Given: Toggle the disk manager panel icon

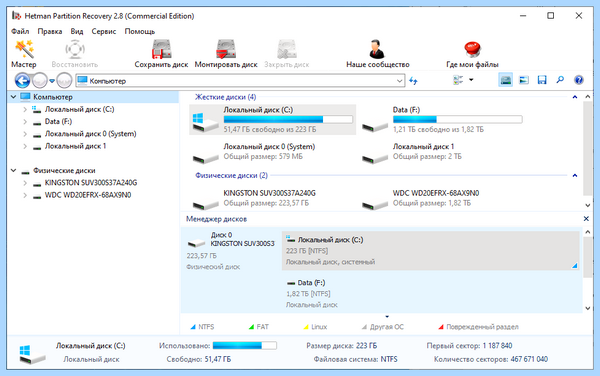Looking at the screenshot, I should (x=505, y=80).
